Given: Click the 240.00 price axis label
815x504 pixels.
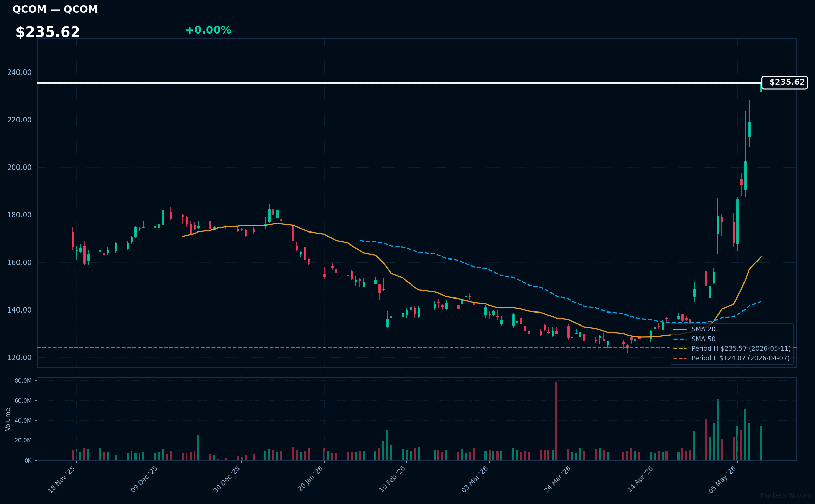Looking at the screenshot, I should tap(19, 72).
